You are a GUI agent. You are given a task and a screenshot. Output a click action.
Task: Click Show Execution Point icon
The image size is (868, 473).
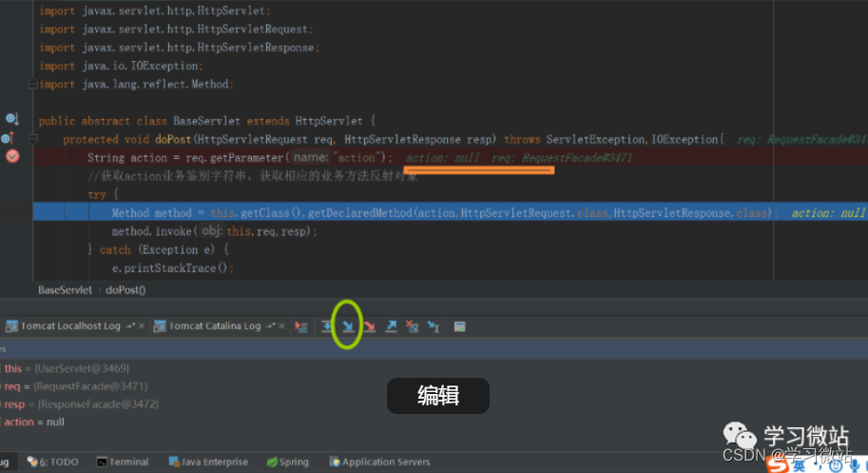coord(301,326)
